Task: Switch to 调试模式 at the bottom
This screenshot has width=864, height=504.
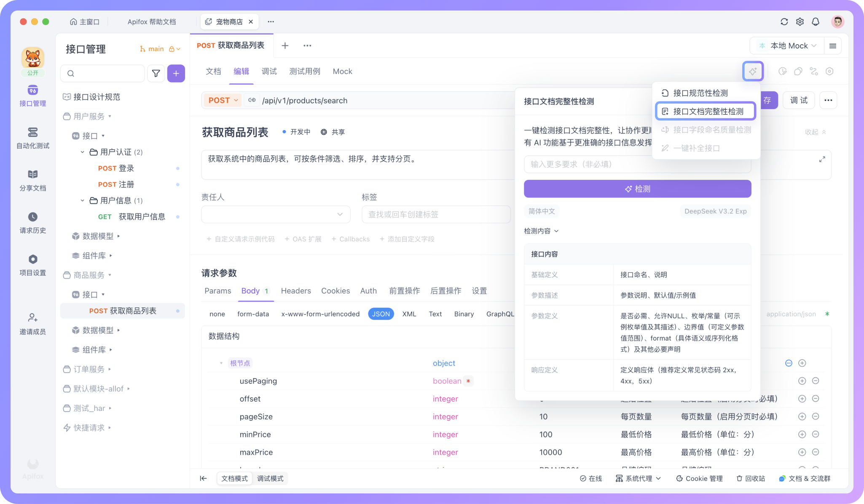Action: [270, 478]
